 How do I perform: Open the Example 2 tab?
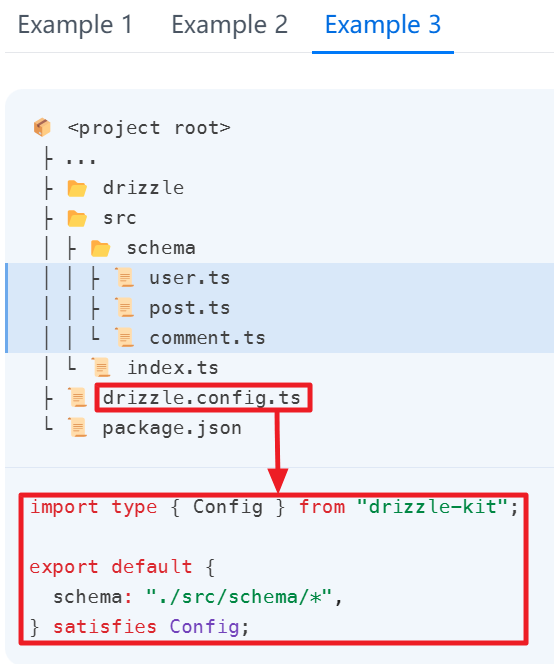click(230, 25)
